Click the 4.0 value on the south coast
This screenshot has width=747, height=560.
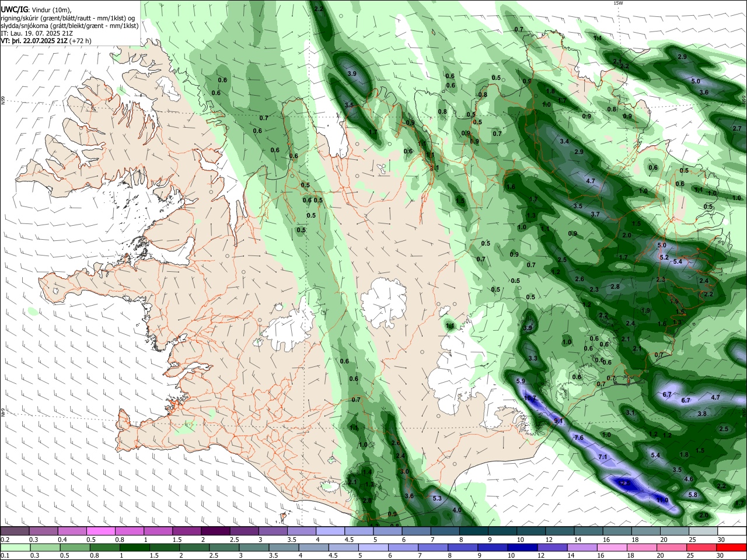tap(457, 510)
